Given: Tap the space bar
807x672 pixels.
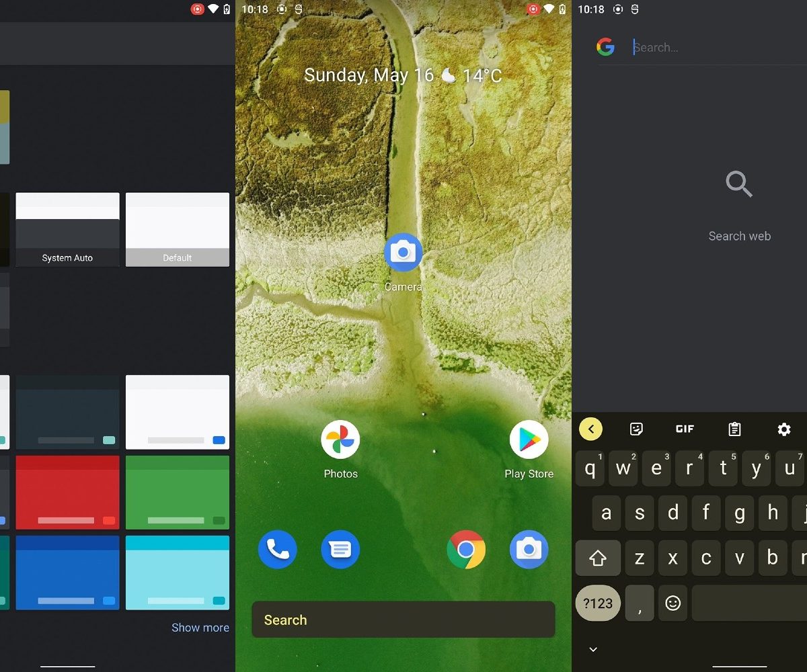Looking at the screenshot, I should 749,603.
